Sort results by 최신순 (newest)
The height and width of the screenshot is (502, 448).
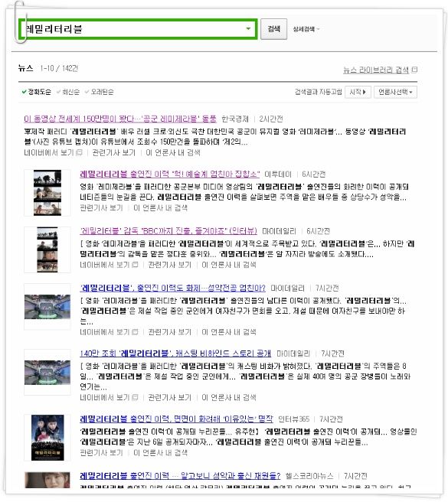68,92
